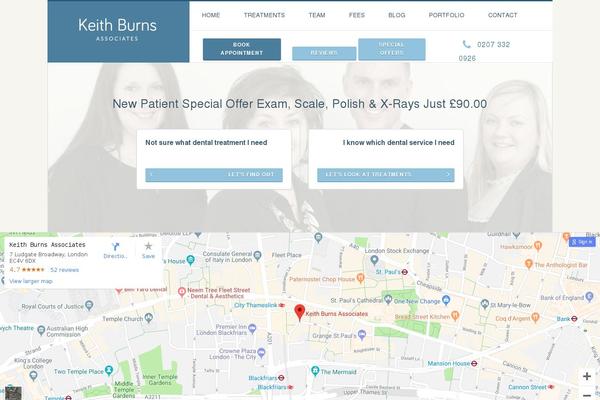The image size is (600, 400).
Task: Zoom in the map with plus button
Action: point(587,376)
